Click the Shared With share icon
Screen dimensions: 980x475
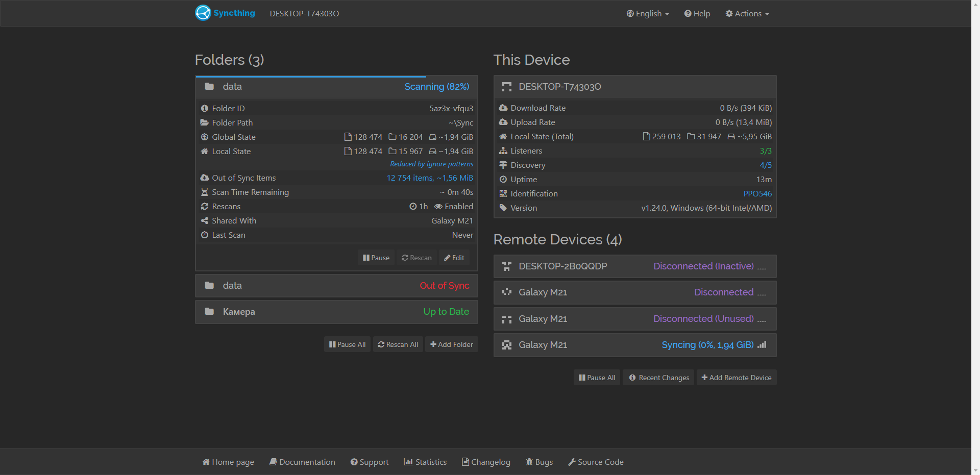(205, 221)
